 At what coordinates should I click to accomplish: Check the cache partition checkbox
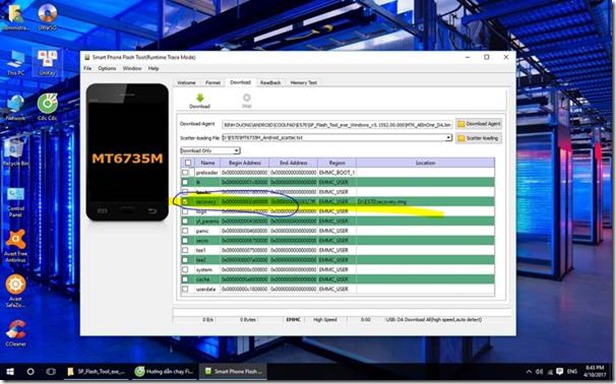185,279
